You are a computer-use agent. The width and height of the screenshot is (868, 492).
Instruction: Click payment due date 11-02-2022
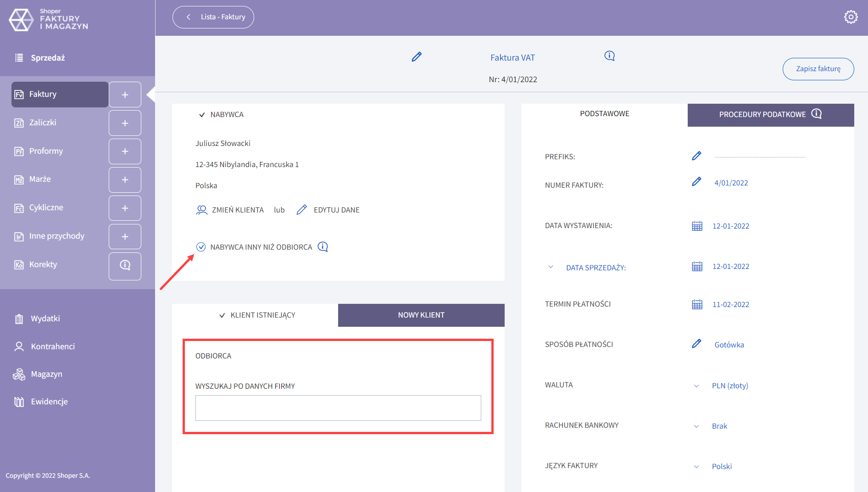[731, 305]
